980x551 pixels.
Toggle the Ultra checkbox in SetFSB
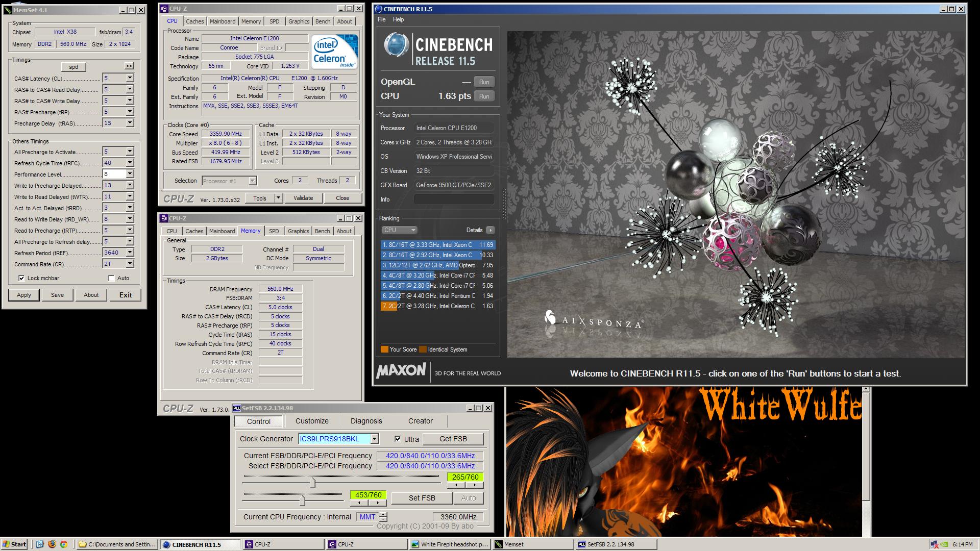tap(398, 439)
